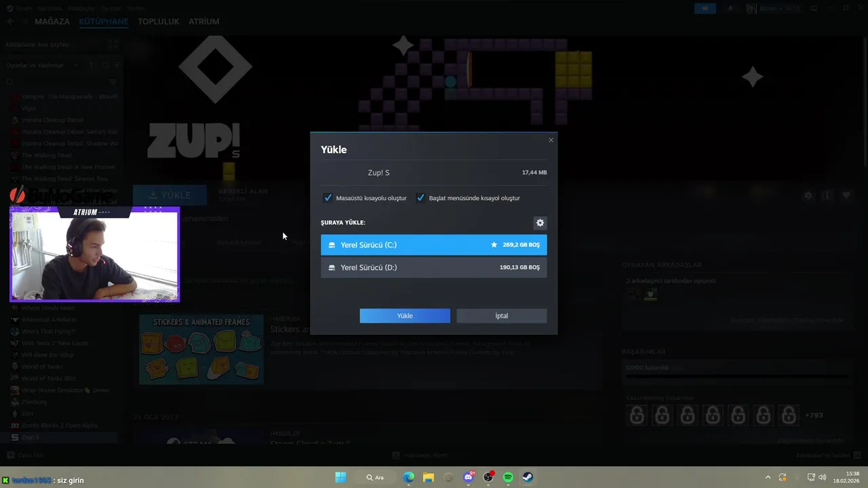The width and height of the screenshot is (868, 488).
Task: Click the taskbar Ara search box
Action: [x=375, y=477]
